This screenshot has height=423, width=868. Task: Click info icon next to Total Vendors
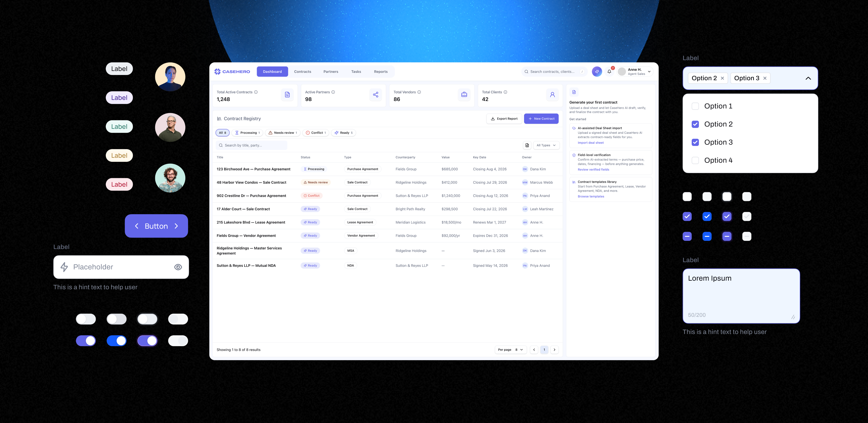419,92
